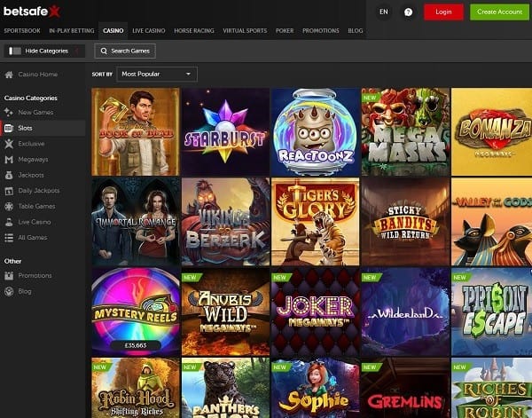Open the help question mark icon
The height and width of the screenshot is (418, 532).
(408, 12)
